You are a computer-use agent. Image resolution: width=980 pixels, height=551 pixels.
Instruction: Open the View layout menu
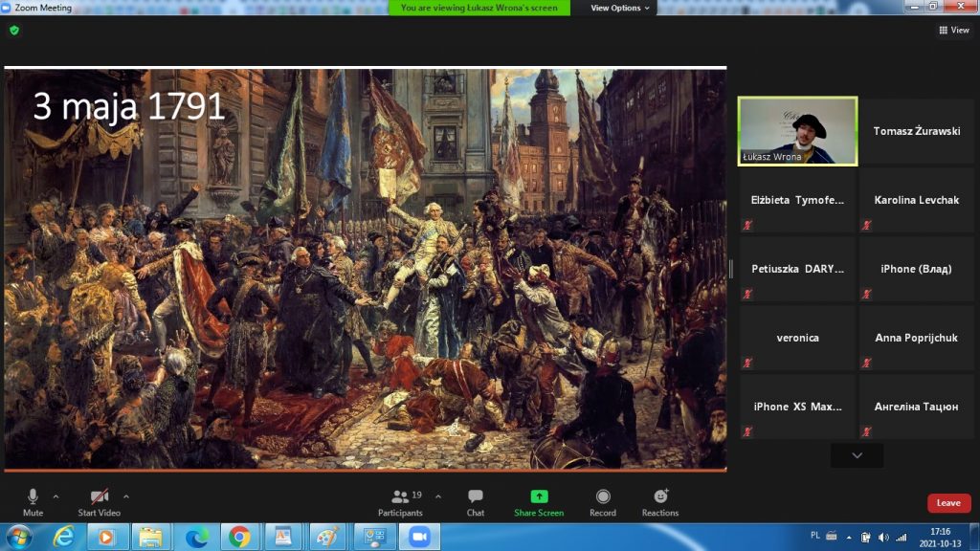(x=954, y=30)
